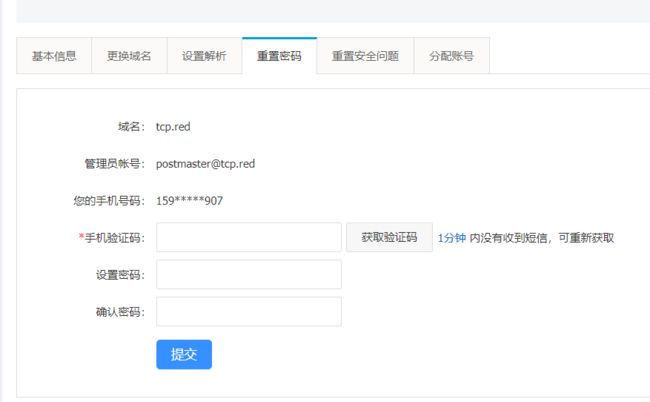Image resolution: width=650 pixels, height=402 pixels.
Task: Click the 域名 label
Action: click(131, 126)
